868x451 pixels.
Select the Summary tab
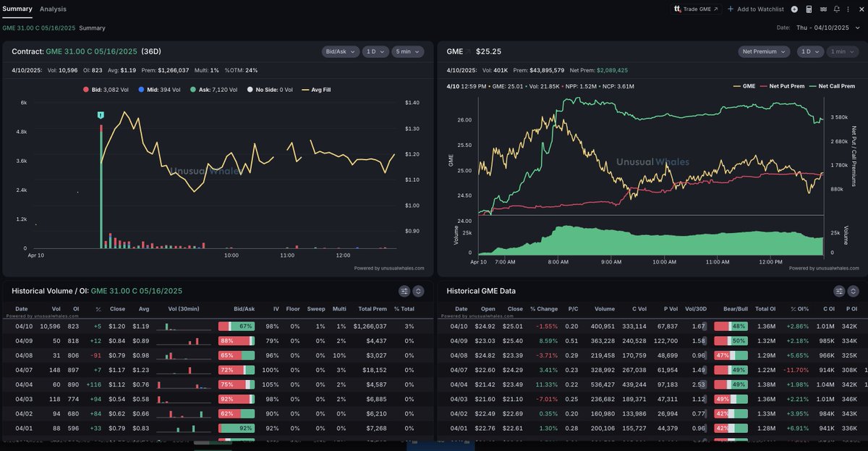point(17,9)
